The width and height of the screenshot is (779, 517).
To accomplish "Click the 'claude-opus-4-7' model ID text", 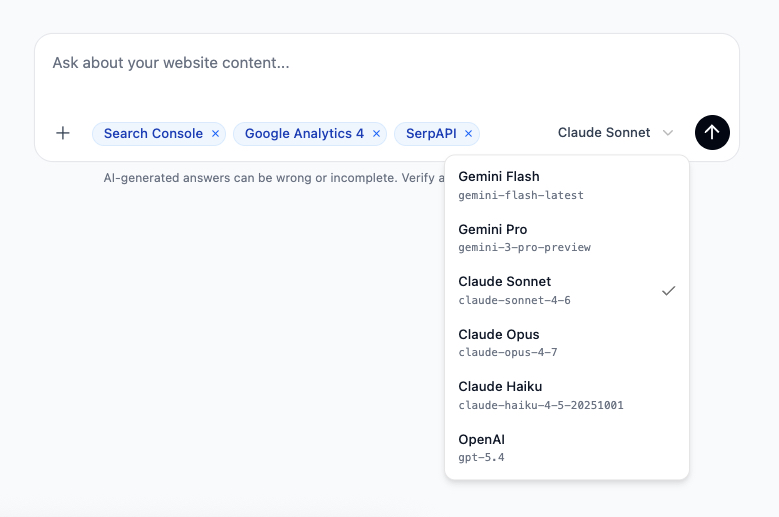I will point(508,352).
